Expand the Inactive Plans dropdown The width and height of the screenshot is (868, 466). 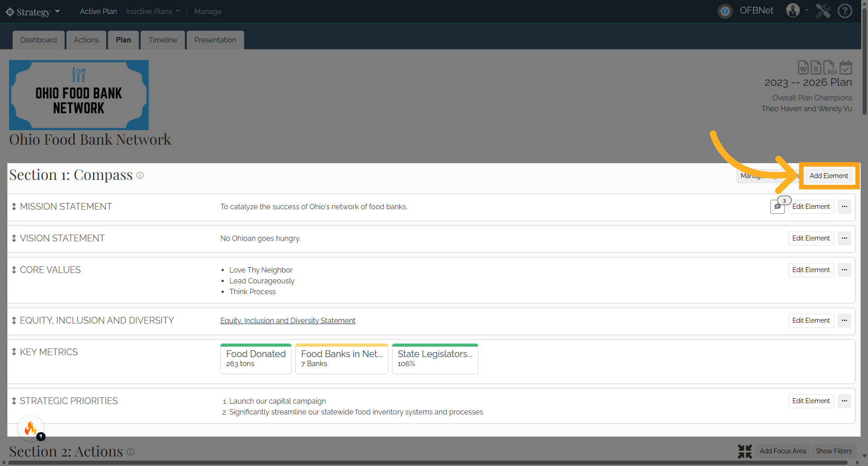pos(153,11)
